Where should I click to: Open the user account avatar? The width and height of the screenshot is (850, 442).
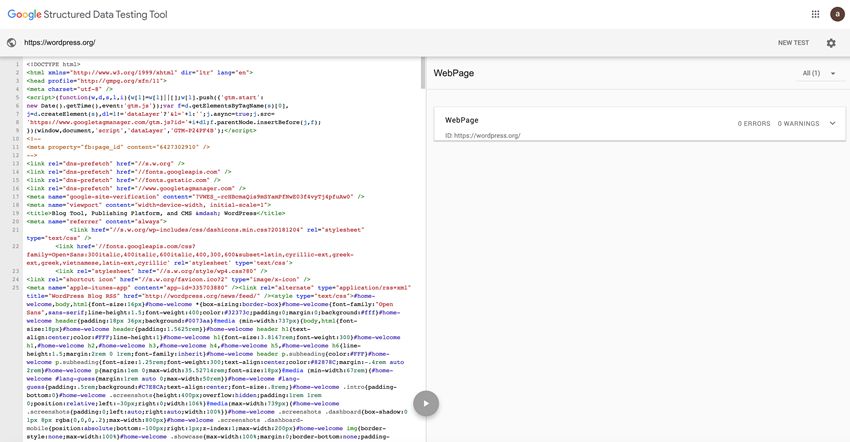[837, 14]
